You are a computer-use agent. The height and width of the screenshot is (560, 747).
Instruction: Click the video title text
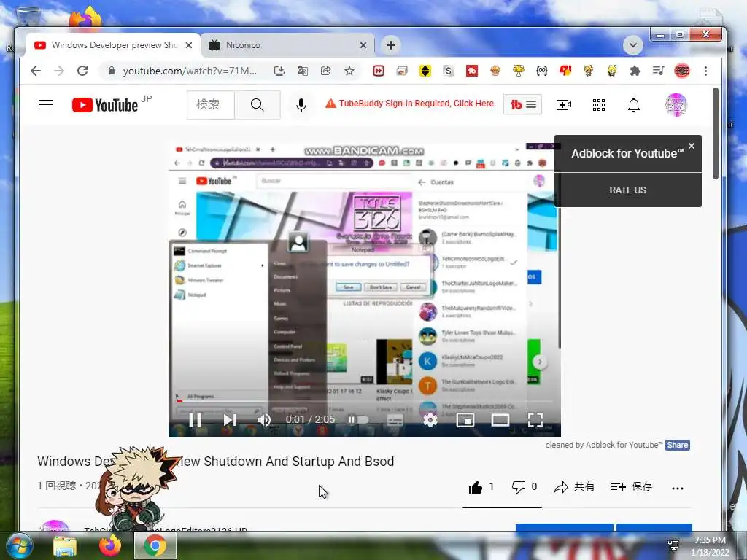click(x=216, y=461)
